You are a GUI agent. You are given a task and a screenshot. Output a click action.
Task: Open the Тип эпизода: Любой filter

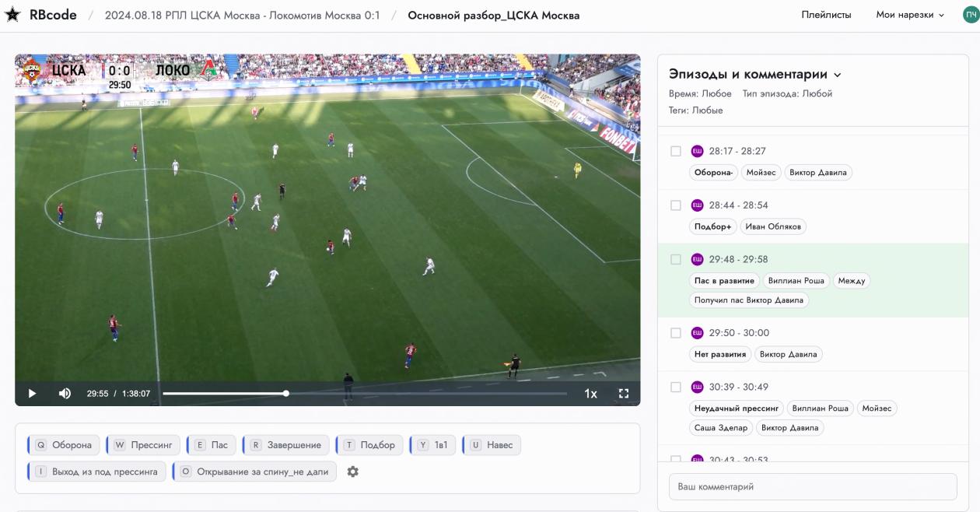[x=787, y=93]
